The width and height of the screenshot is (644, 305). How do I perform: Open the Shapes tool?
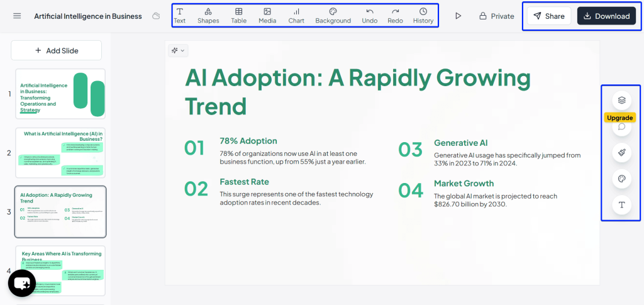(x=208, y=16)
